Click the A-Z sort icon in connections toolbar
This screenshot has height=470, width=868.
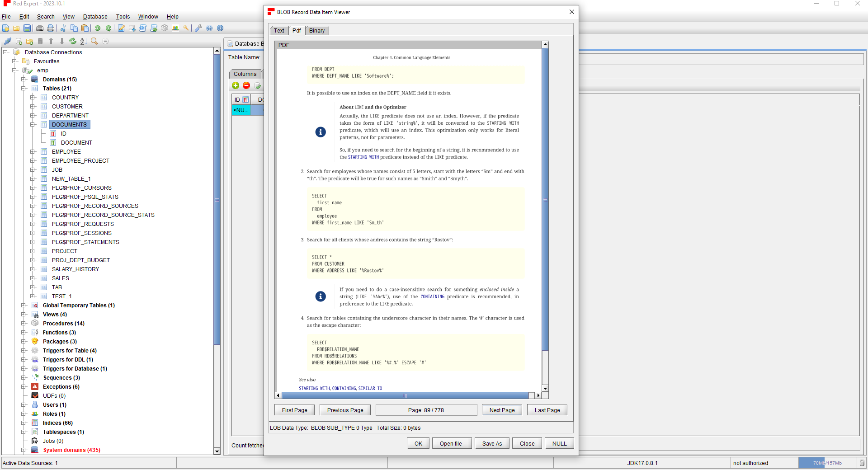[x=83, y=41]
